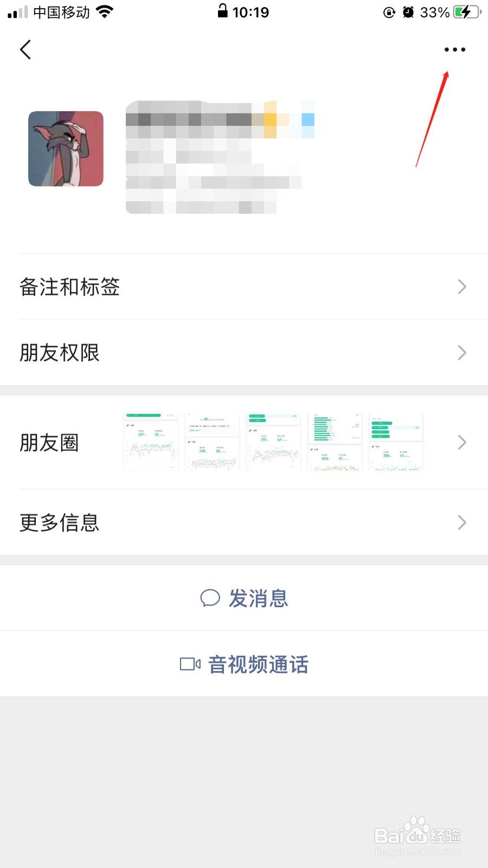The image size is (488, 868).
Task: Expand the 备注和标签 row chevron
Action: click(461, 286)
